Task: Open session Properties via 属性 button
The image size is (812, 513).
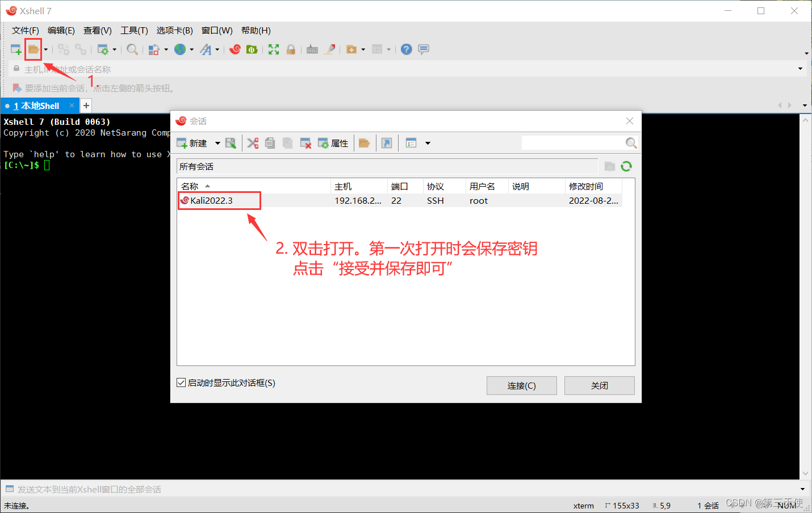Action: [x=334, y=143]
